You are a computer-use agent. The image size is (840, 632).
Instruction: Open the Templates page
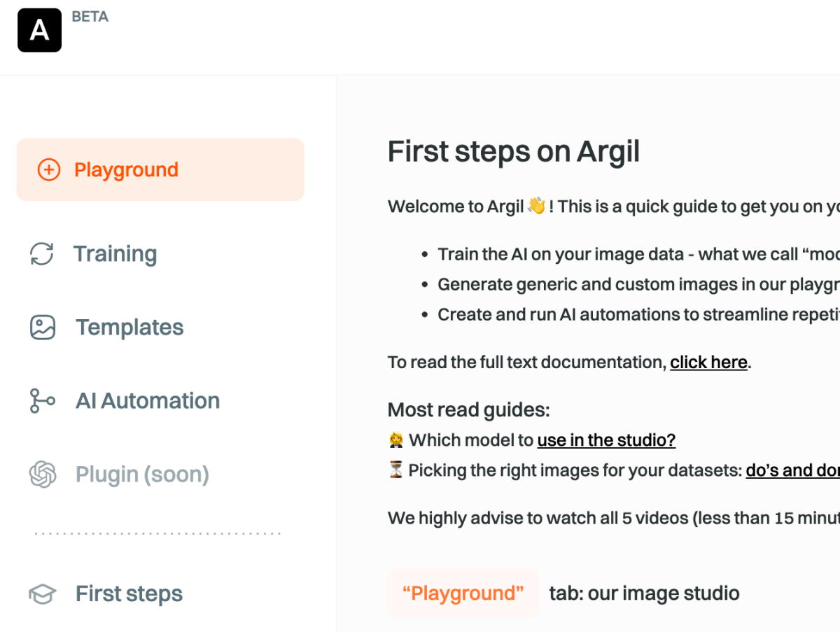129,327
